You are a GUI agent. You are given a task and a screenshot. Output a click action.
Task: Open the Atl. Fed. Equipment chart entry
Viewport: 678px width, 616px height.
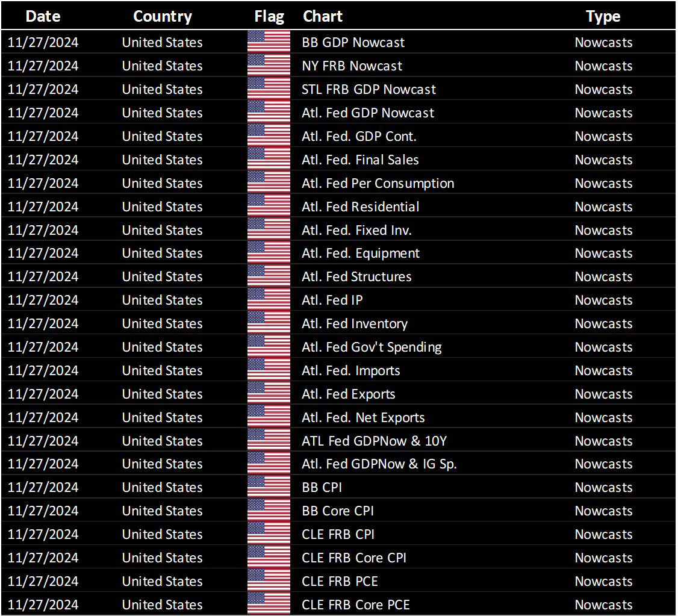pos(361,254)
